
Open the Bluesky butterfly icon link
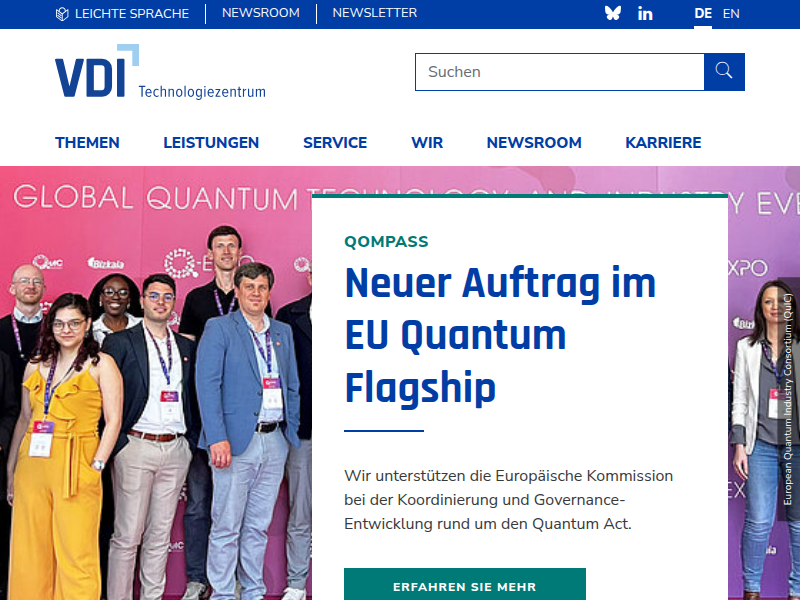click(x=613, y=13)
